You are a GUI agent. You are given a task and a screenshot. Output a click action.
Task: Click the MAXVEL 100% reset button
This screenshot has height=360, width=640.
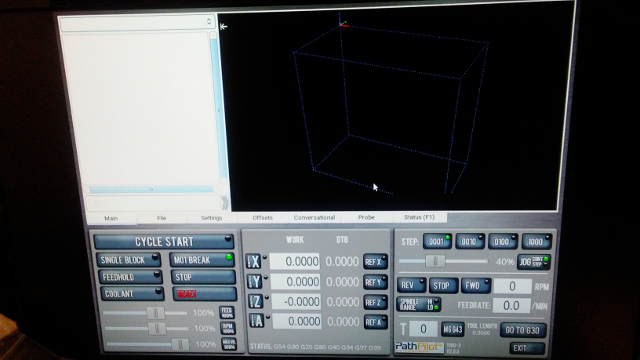[229, 344]
